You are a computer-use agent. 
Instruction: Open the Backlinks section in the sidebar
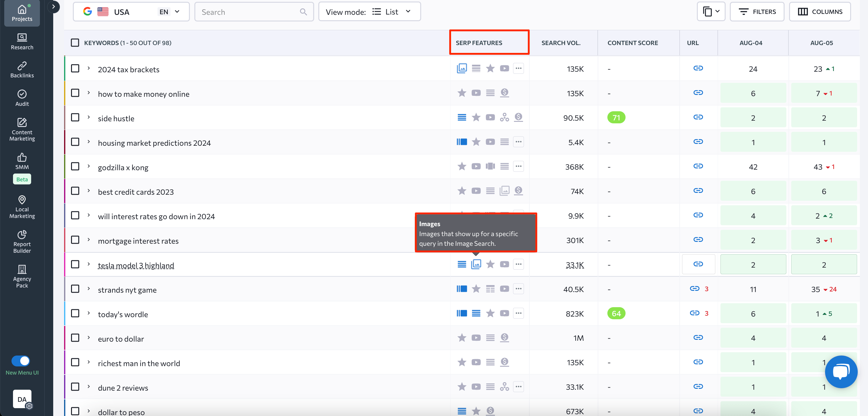21,69
